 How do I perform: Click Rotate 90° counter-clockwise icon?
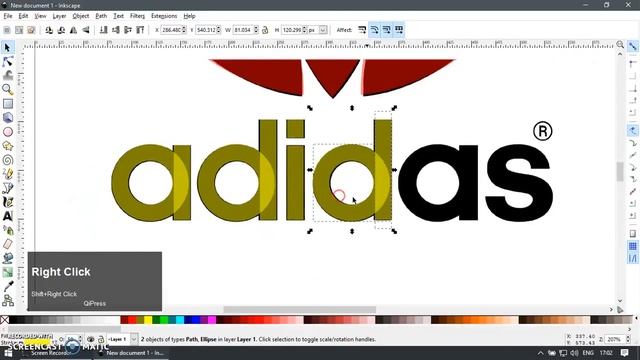(49, 30)
